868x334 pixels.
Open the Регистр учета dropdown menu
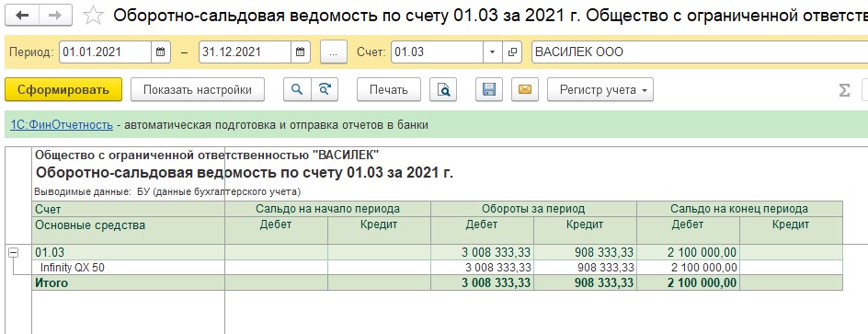600,90
